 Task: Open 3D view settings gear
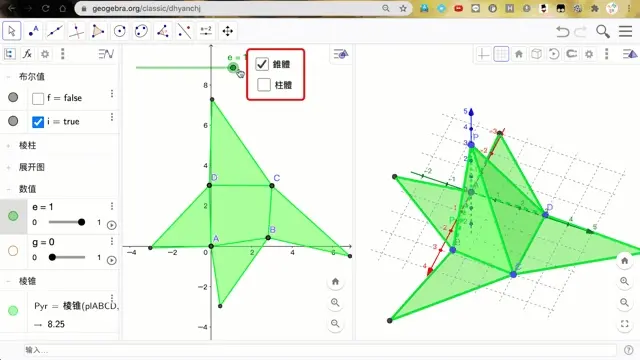click(589, 54)
